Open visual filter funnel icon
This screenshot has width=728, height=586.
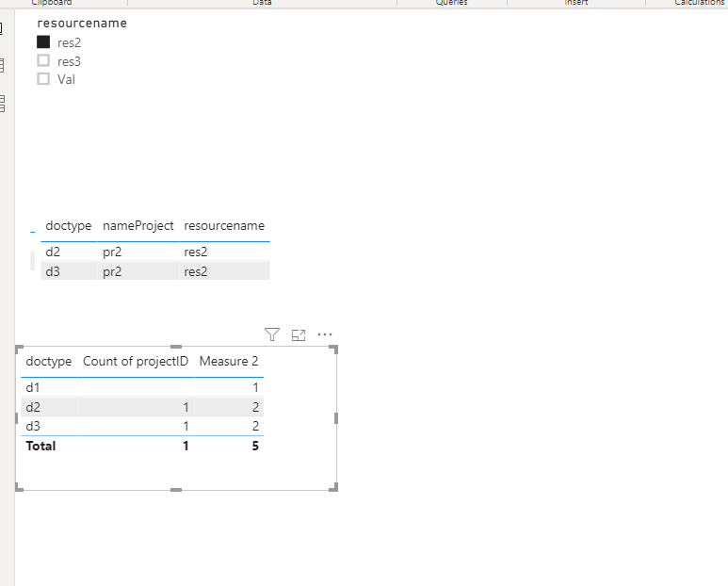tap(272, 334)
